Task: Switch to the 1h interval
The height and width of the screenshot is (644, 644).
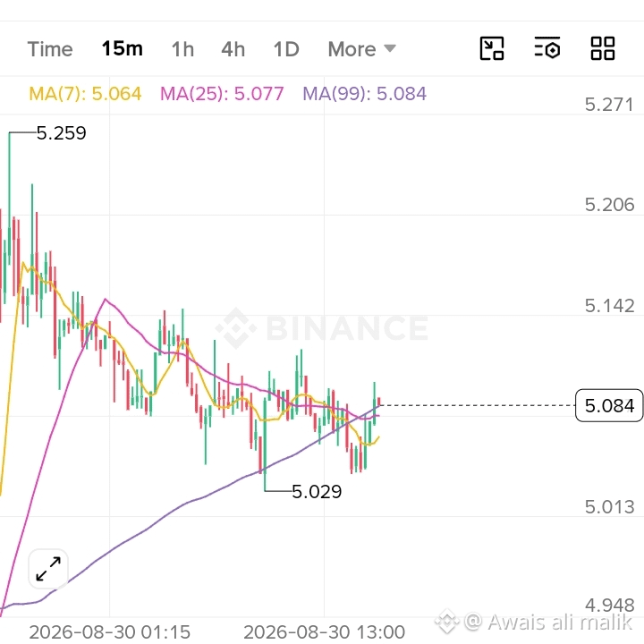Action: click(182, 49)
